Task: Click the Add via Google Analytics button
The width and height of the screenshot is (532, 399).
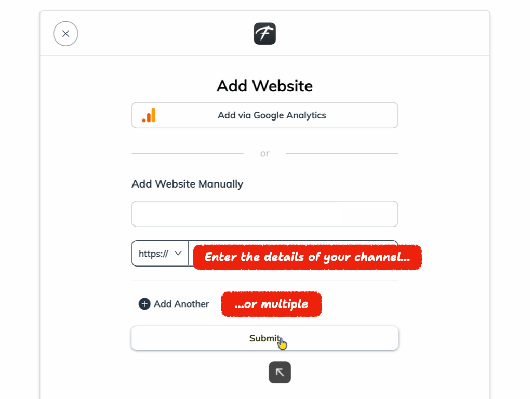Action: (264, 115)
